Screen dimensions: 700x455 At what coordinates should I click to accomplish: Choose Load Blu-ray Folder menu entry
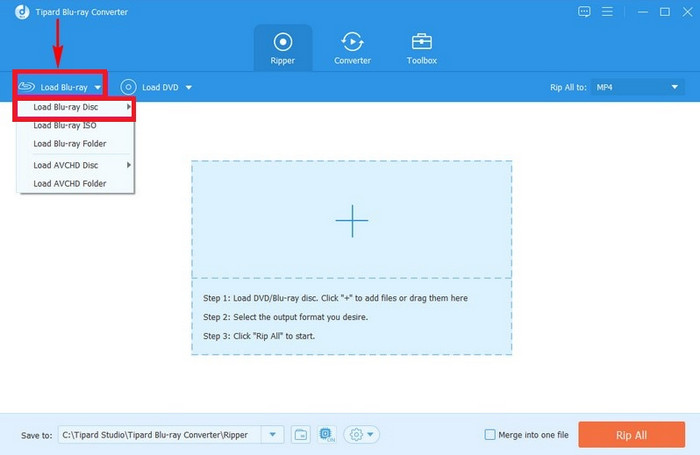pos(75,144)
